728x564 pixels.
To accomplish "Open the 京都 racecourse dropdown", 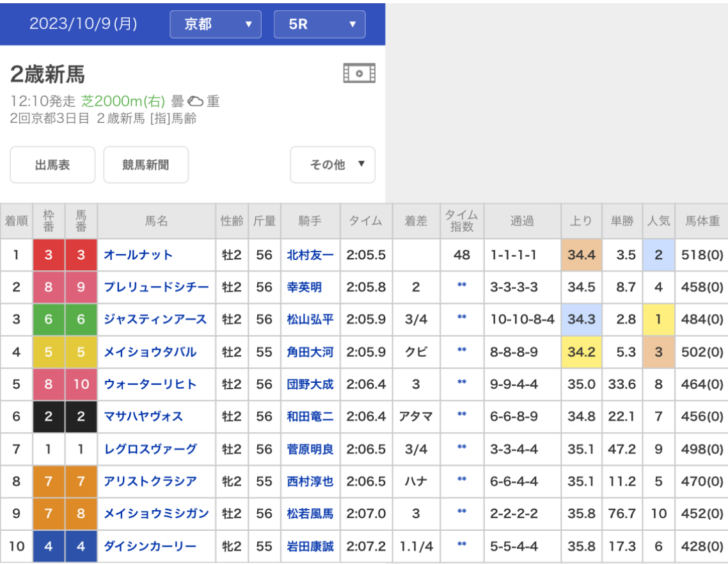I will pyautogui.click(x=216, y=24).
